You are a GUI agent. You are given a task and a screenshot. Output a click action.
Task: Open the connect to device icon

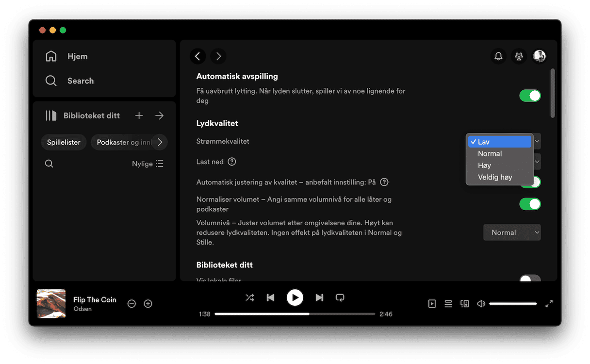(464, 304)
